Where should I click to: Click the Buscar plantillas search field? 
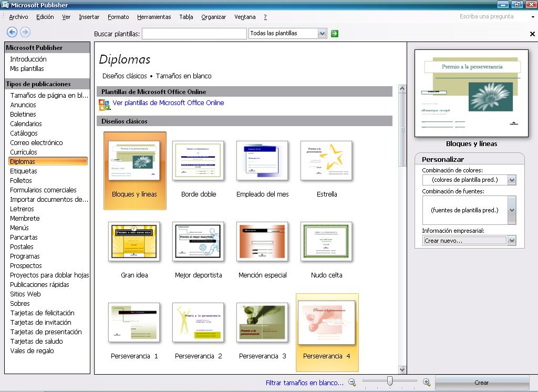[x=194, y=34]
